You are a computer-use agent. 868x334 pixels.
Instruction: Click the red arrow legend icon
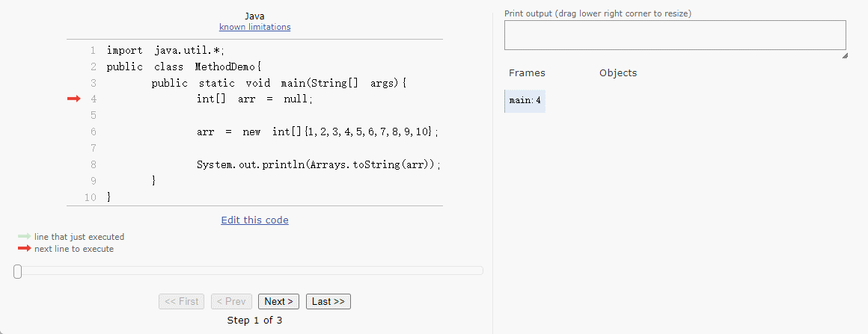click(24, 249)
